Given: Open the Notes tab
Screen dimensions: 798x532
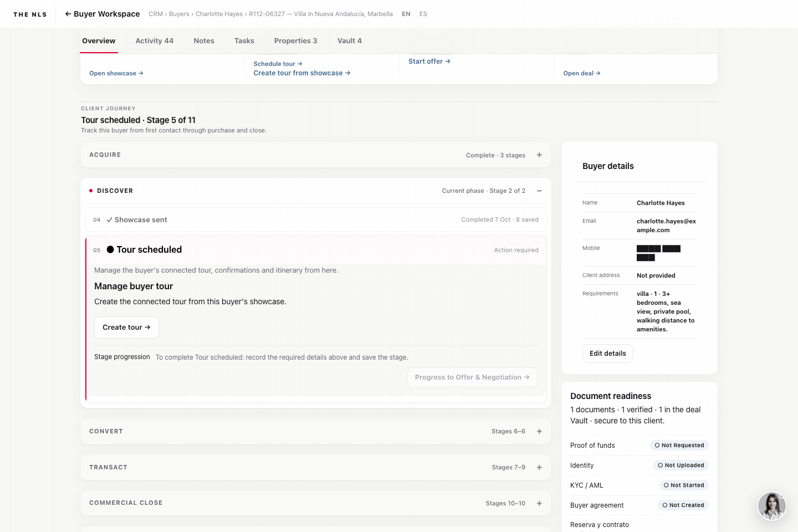Looking at the screenshot, I should pos(204,41).
